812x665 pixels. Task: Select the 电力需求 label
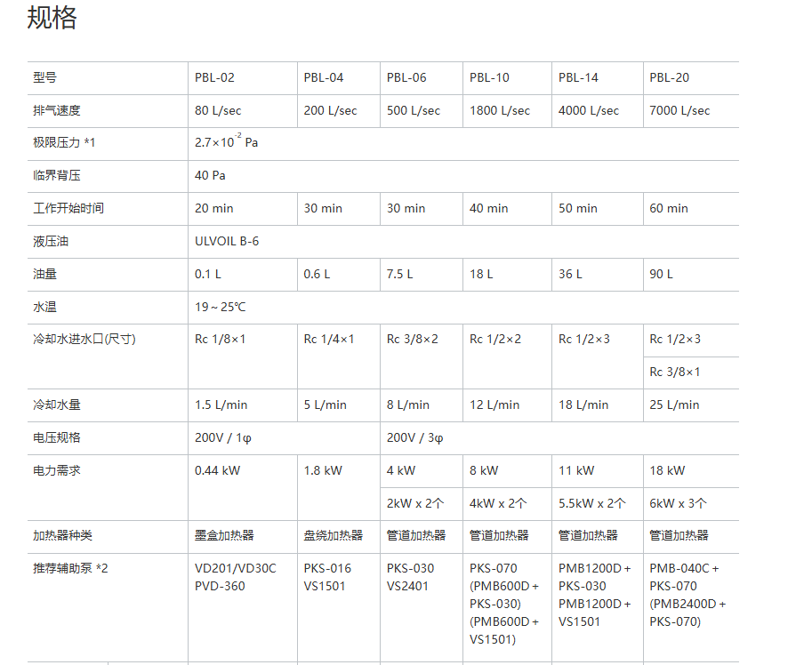click(57, 470)
